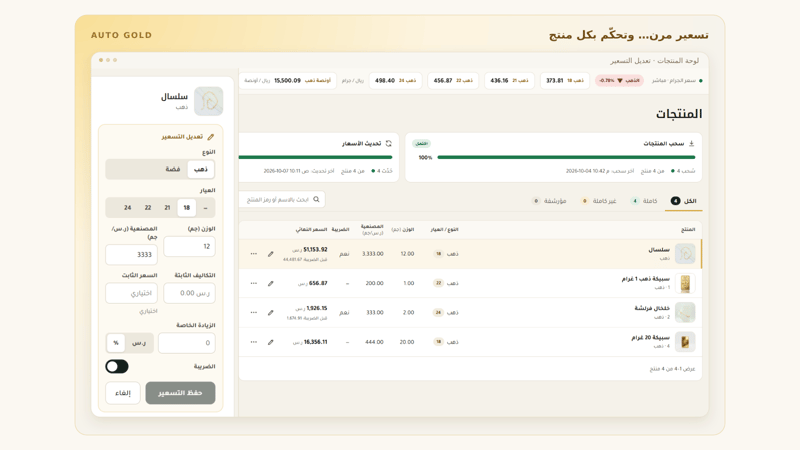Click the product search input field
Screen dimensions: 800x450
[x=282, y=199]
